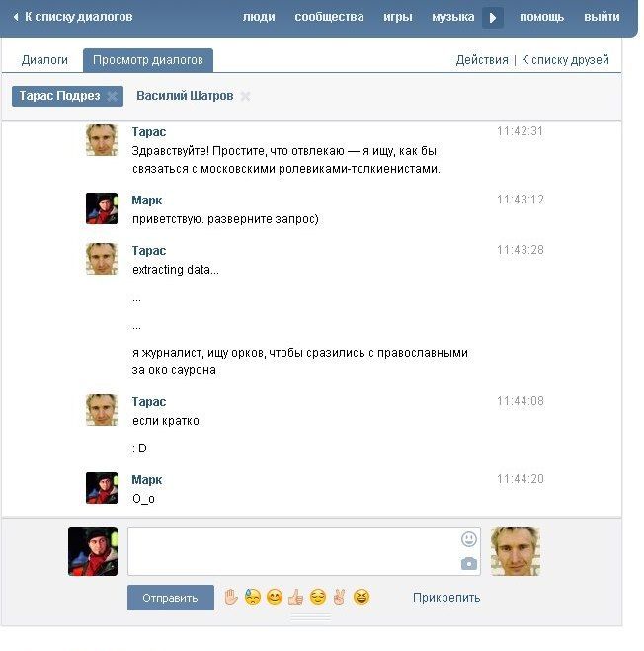Open the smiley emoji picker in message box
Viewport: 644px width, 651px height.
469,539
